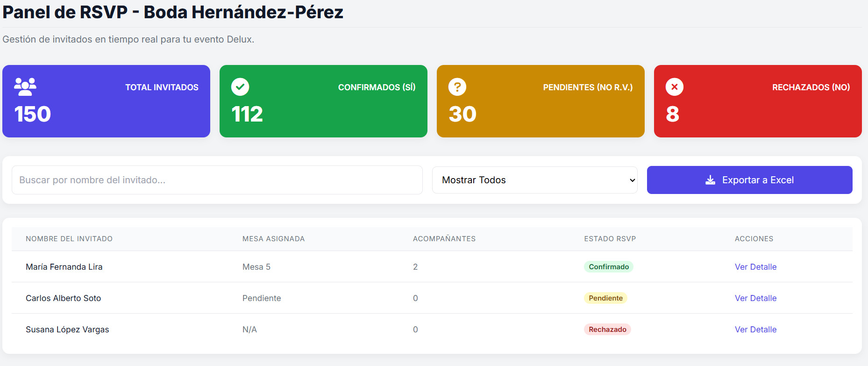Click the download icon in Exportar button
This screenshot has height=366, width=868.
click(x=710, y=180)
